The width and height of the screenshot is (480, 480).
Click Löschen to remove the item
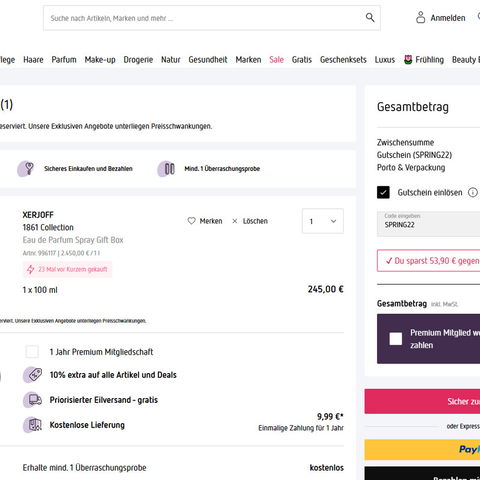coord(255,221)
